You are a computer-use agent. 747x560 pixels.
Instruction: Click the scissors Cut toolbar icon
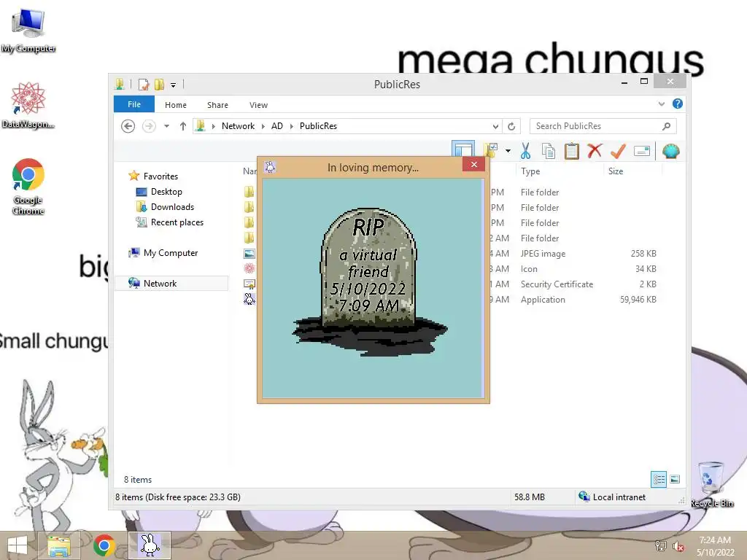(x=525, y=151)
